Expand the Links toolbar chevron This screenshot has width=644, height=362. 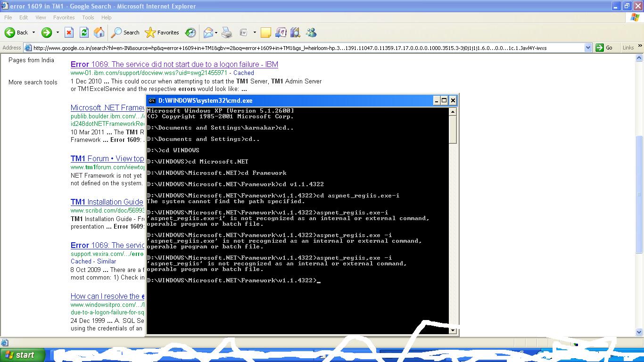[x=640, y=46]
